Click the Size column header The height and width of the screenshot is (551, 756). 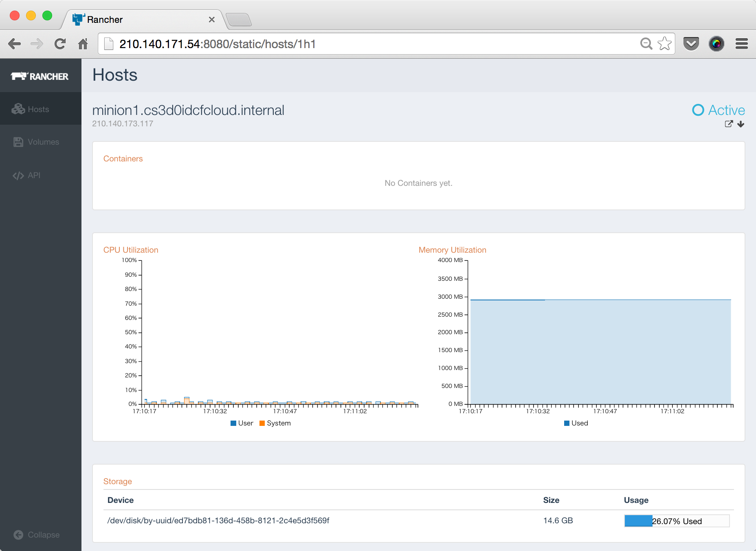coord(551,500)
